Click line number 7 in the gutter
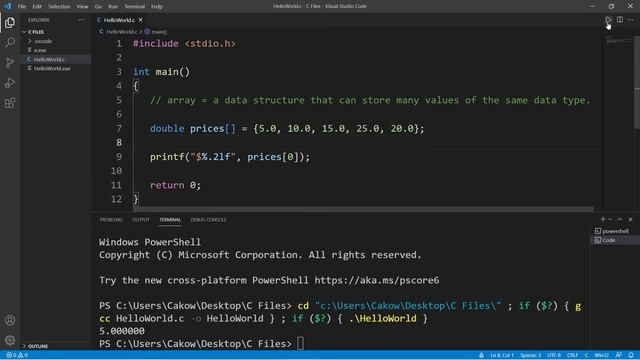 click(x=119, y=129)
